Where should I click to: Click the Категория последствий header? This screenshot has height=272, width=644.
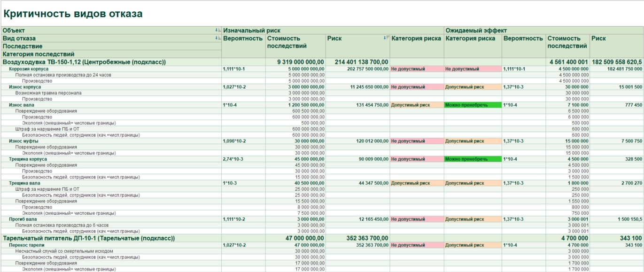(39, 54)
